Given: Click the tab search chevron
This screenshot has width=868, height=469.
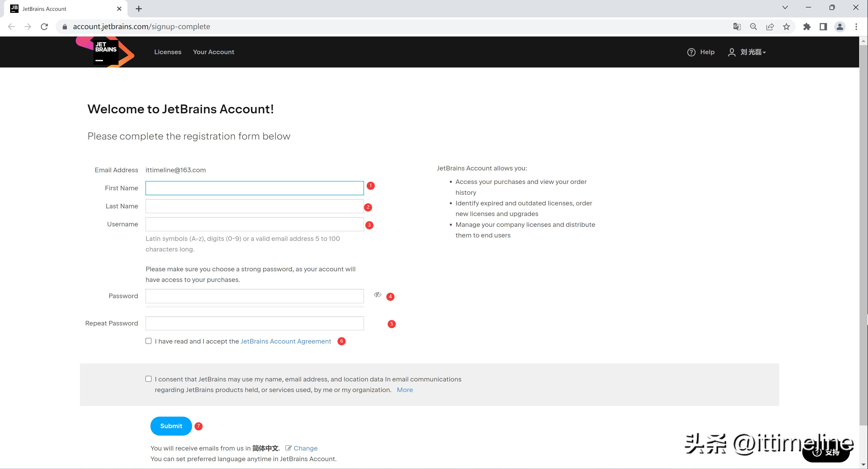Looking at the screenshot, I should (x=785, y=7).
